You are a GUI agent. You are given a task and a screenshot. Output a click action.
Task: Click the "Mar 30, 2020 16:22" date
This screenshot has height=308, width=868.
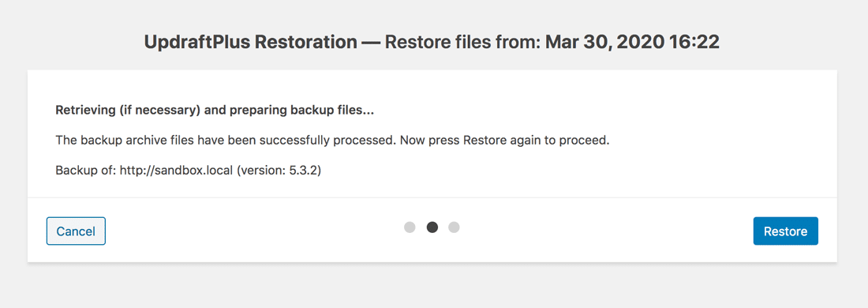[x=632, y=43]
